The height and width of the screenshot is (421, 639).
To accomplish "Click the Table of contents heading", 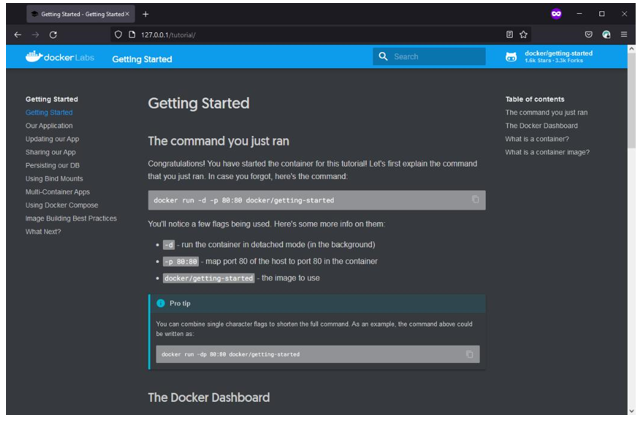I will [535, 99].
